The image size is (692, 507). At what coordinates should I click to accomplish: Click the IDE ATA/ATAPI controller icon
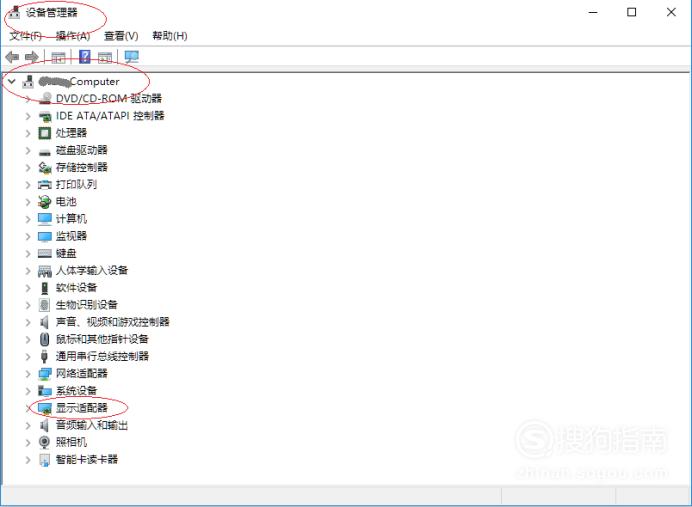[x=45, y=116]
